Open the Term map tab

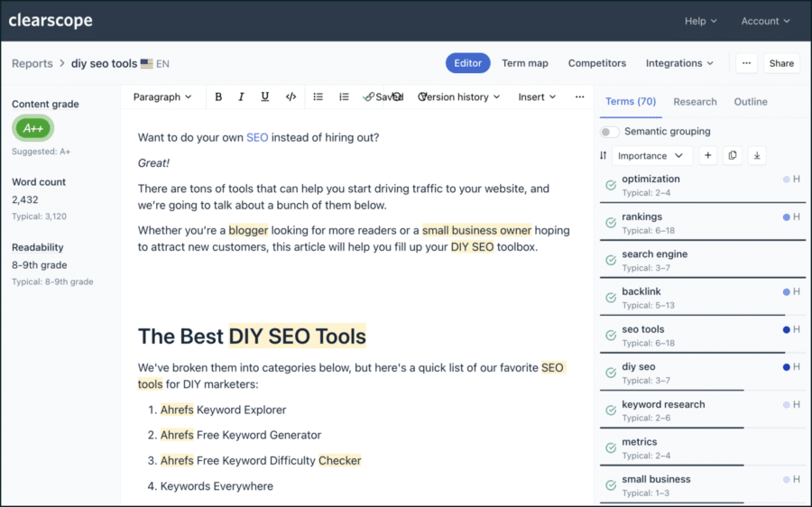pos(524,63)
